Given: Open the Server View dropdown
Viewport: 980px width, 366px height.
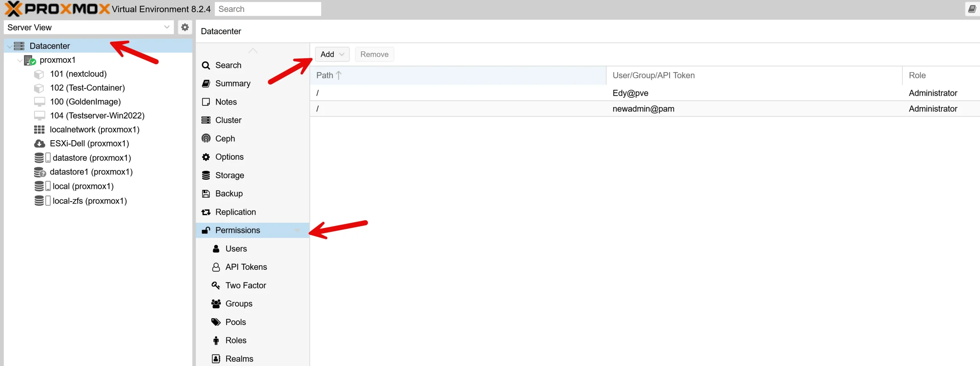Looking at the screenshot, I should 167,27.
